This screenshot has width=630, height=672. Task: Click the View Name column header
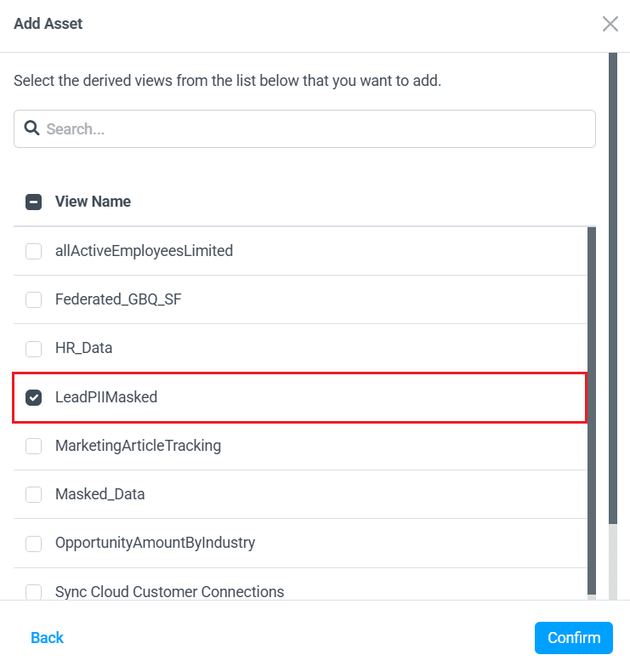tap(93, 202)
